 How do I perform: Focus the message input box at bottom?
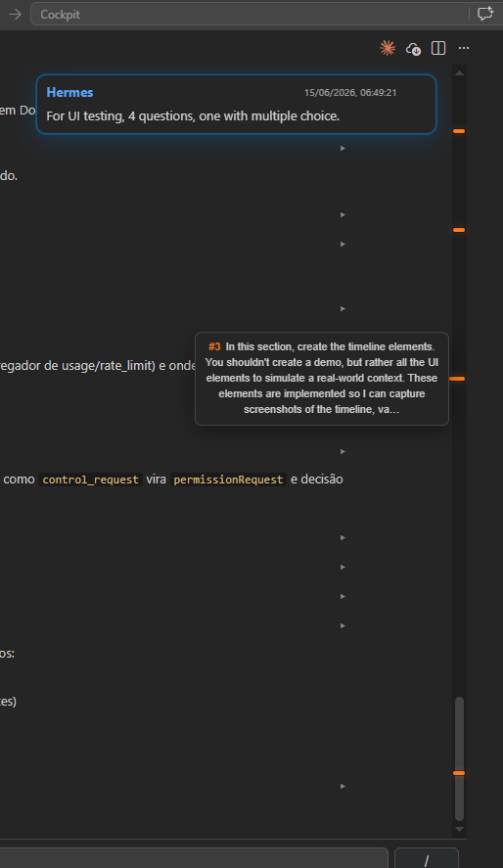click(x=194, y=858)
